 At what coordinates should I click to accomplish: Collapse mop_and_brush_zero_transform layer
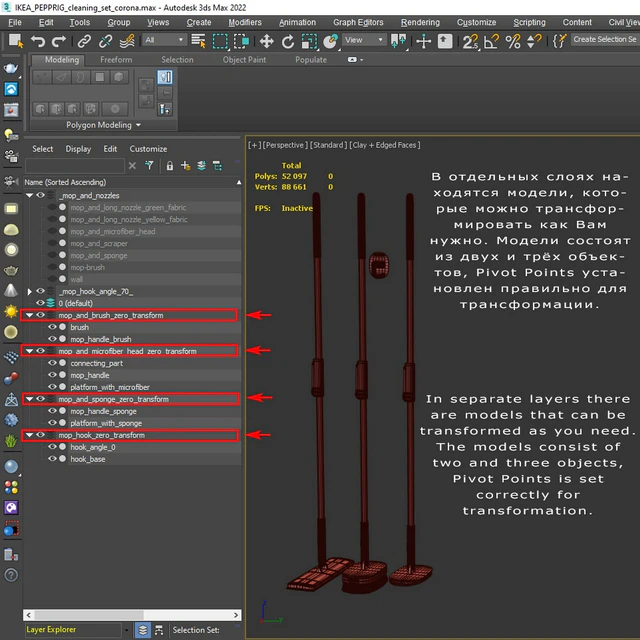[29, 315]
